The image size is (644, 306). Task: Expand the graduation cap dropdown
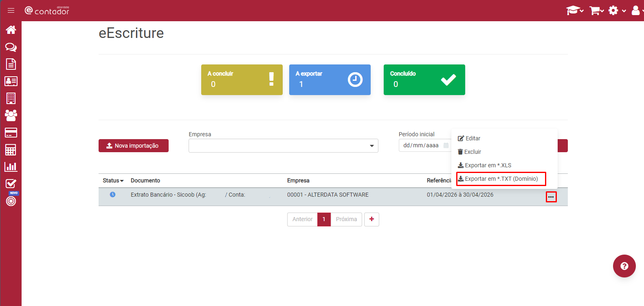(x=575, y=11)
